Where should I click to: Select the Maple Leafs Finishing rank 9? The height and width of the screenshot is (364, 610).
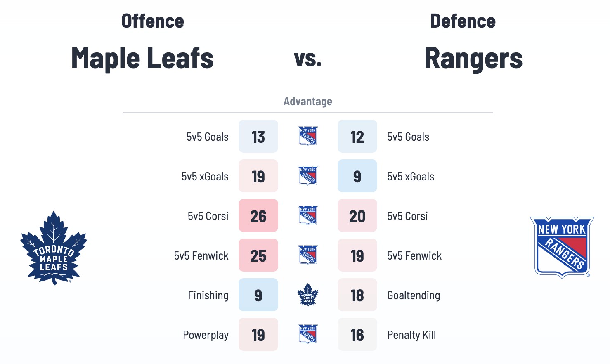[258, 295]
